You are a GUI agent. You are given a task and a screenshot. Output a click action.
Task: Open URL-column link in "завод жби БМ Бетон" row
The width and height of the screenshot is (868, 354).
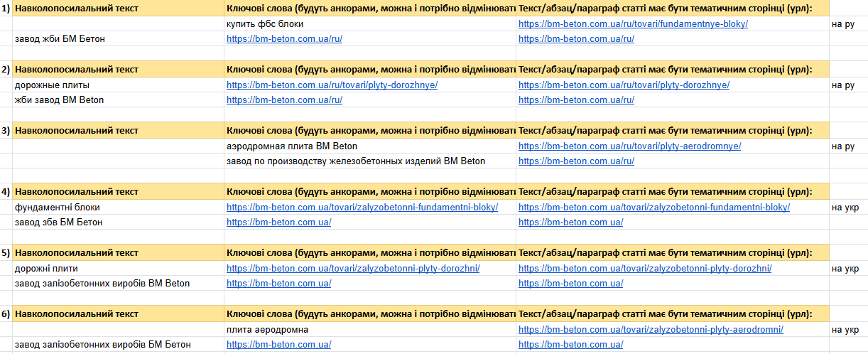point(576,38)
